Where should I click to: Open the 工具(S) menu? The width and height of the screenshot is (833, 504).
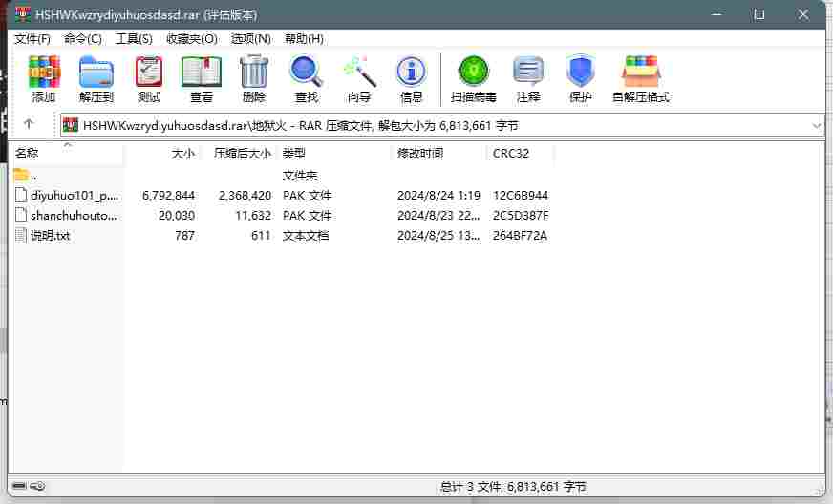pyautogui.click(x=134, y=39)
